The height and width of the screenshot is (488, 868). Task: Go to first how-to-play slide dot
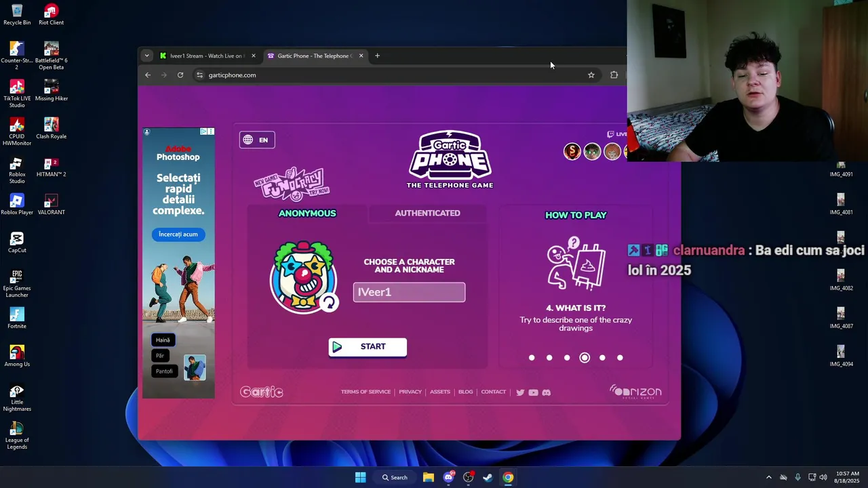point(532,358)
